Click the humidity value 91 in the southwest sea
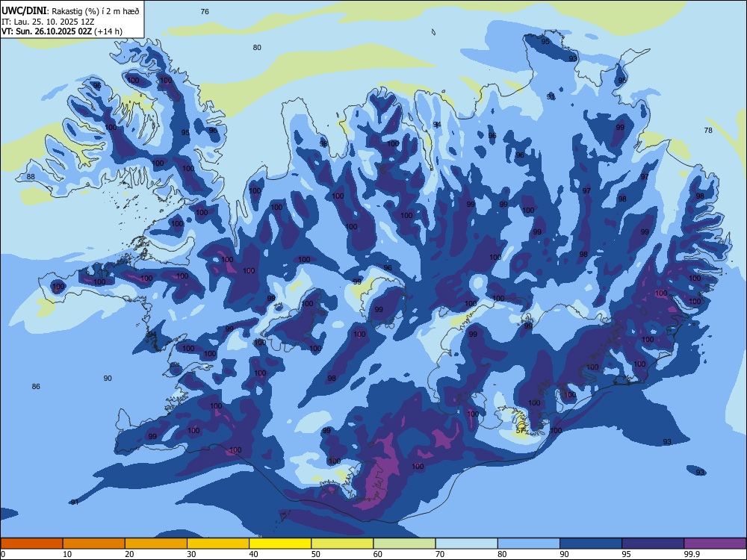The height and width of the screenshot is (560, 747). (74, 502)
